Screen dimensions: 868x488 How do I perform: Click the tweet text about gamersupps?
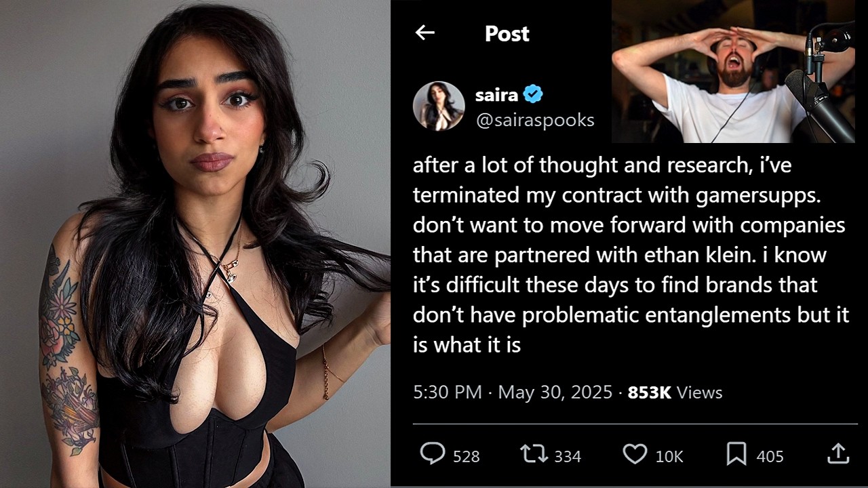[x=631, y=255]
